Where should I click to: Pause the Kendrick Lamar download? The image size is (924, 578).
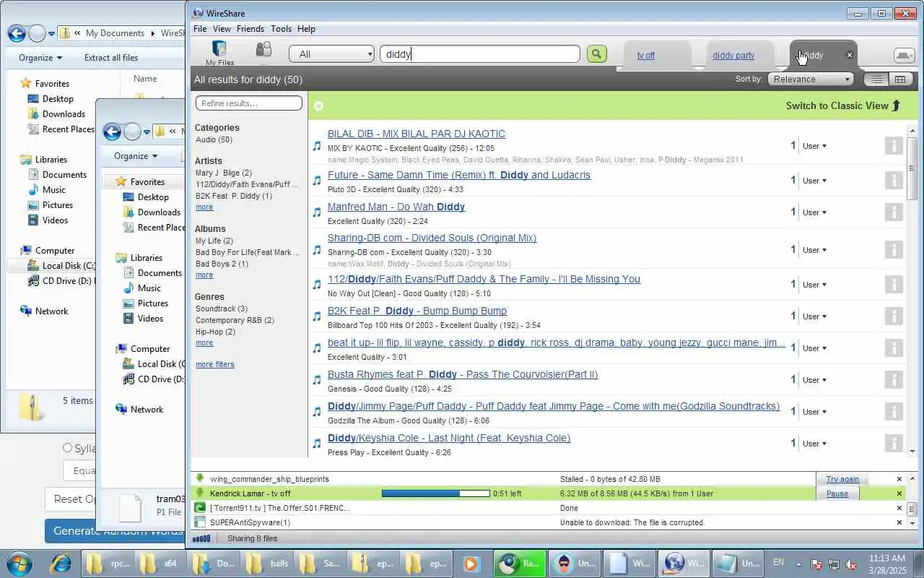[x=837, y=493]
